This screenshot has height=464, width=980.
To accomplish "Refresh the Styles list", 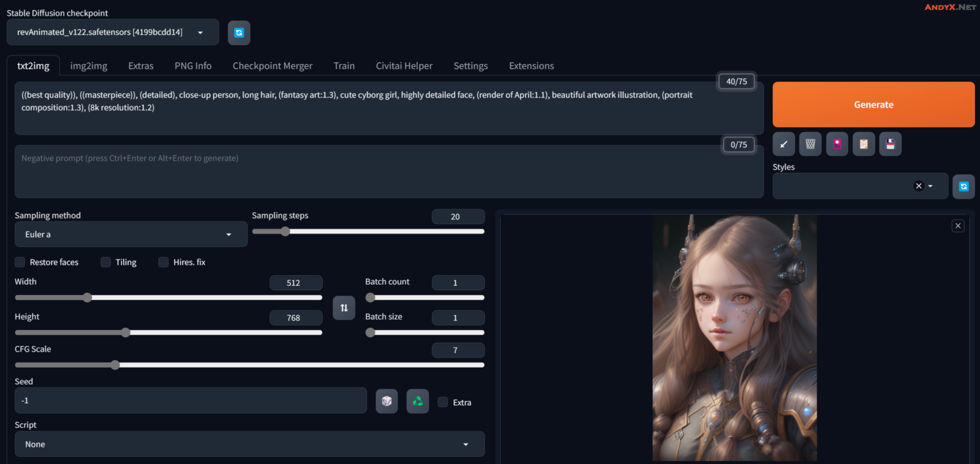I will (963, 186).
